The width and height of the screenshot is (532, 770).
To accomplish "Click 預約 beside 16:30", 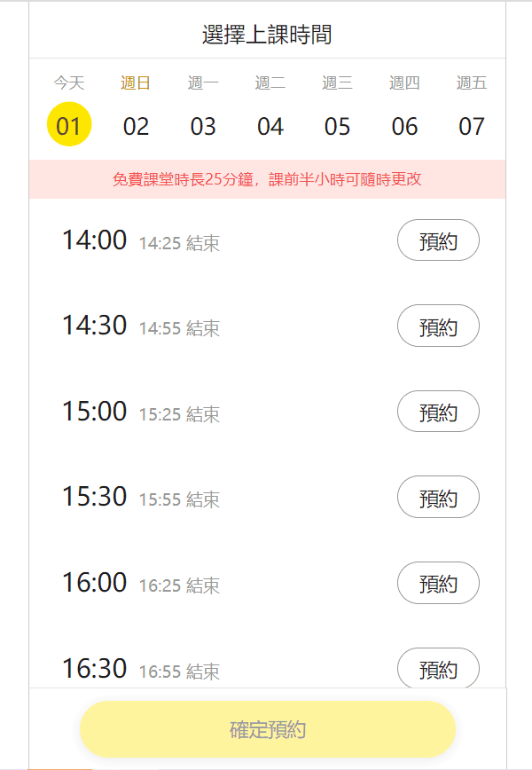I will pos(438,668).
